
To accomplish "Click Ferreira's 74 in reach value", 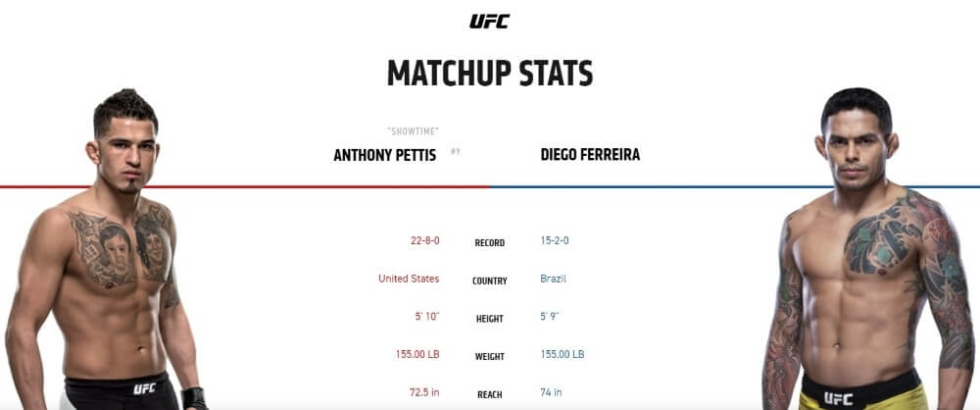I will pyautogui.click(x=551, y=392).
